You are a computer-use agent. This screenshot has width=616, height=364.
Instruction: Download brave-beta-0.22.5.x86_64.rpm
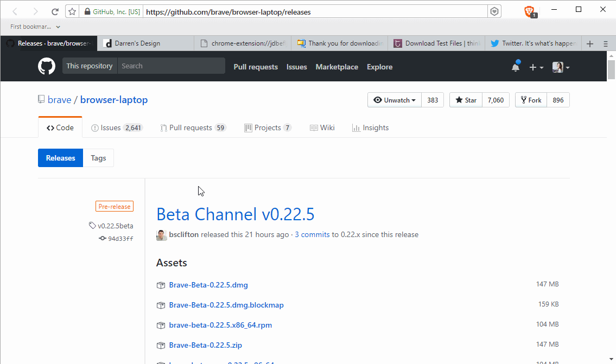tap(220, 325)
